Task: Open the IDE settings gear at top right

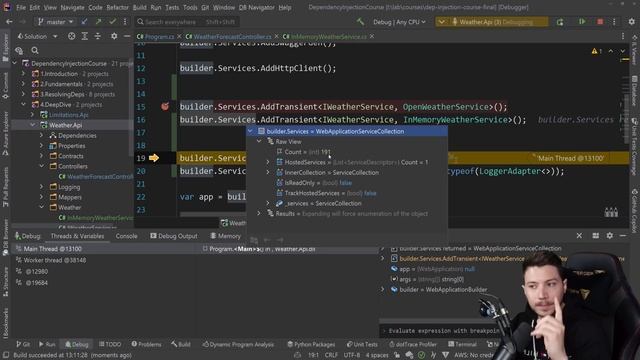Action: point(631,22)
